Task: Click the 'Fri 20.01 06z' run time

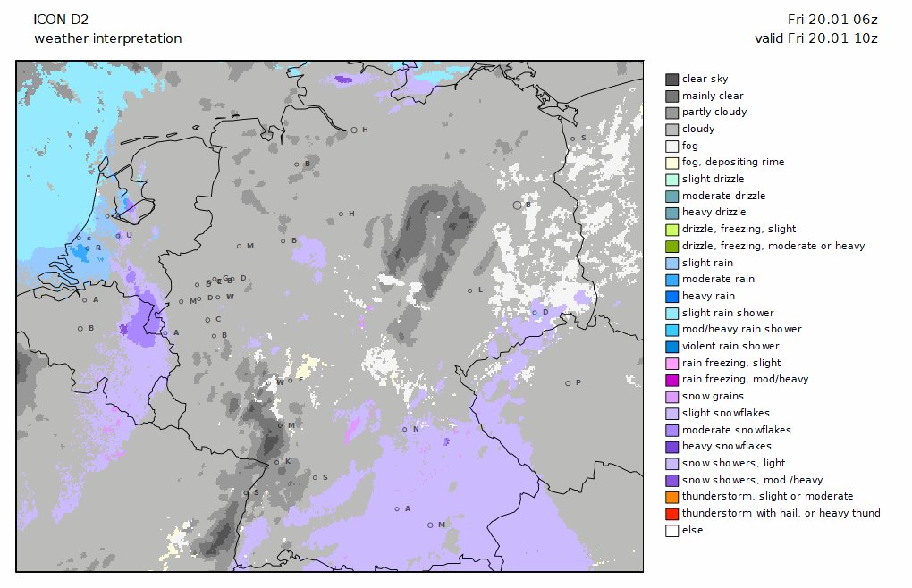Action: [x=833, y=20]
